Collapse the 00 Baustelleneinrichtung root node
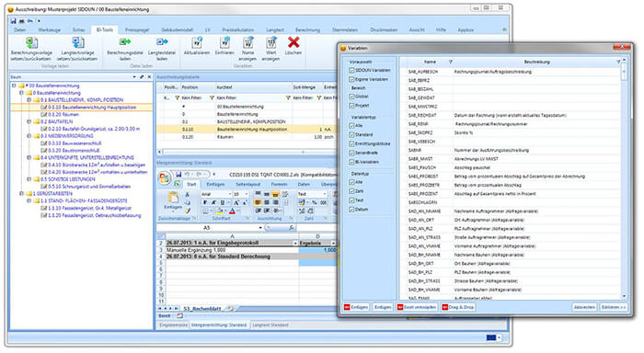 point(14,85)
